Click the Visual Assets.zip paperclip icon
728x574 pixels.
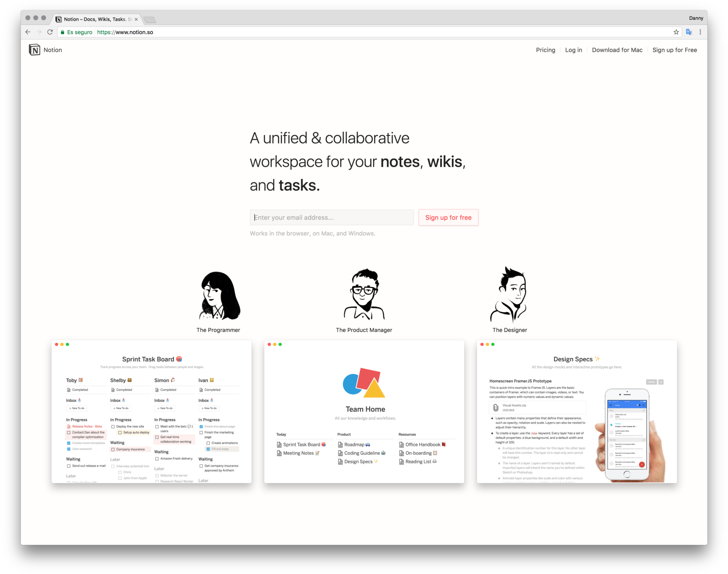[x=495, y=408]
